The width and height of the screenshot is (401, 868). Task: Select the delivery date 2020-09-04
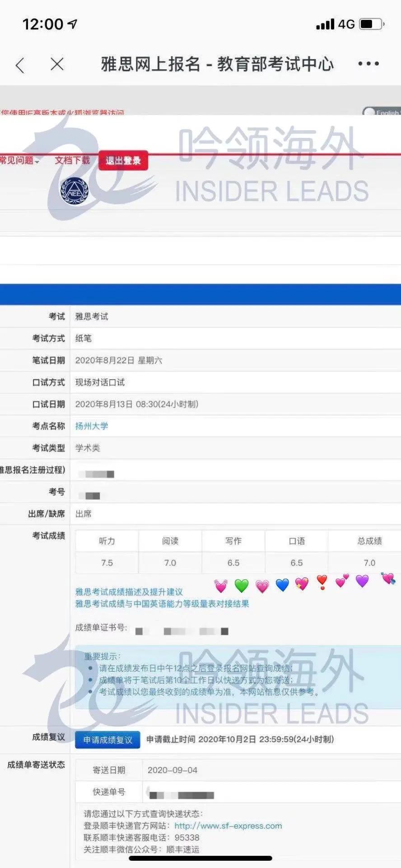(x=173, y=770)
